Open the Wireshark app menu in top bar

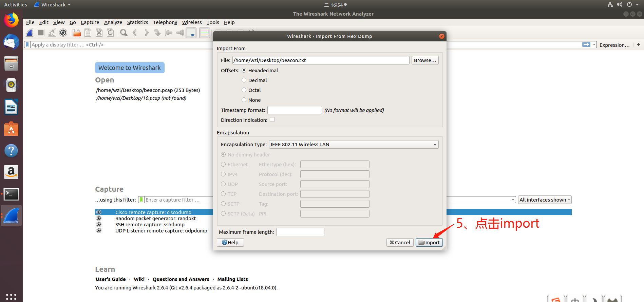52,5
